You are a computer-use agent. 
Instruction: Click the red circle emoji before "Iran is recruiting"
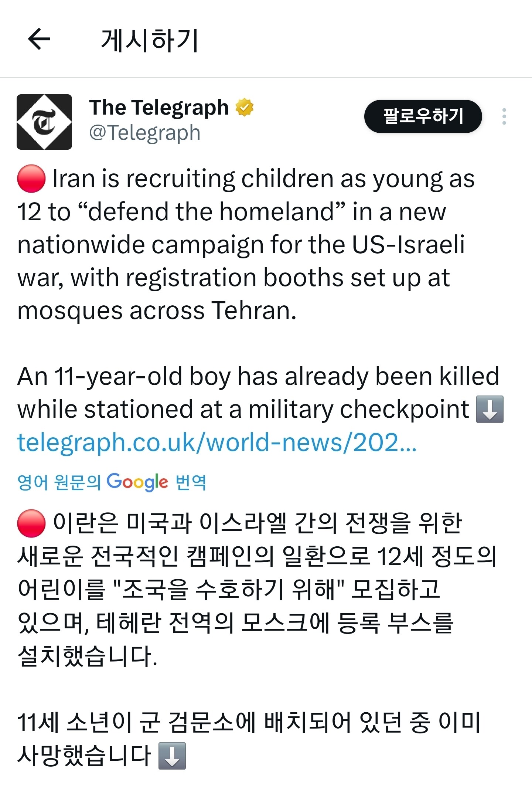pos(31,179)
